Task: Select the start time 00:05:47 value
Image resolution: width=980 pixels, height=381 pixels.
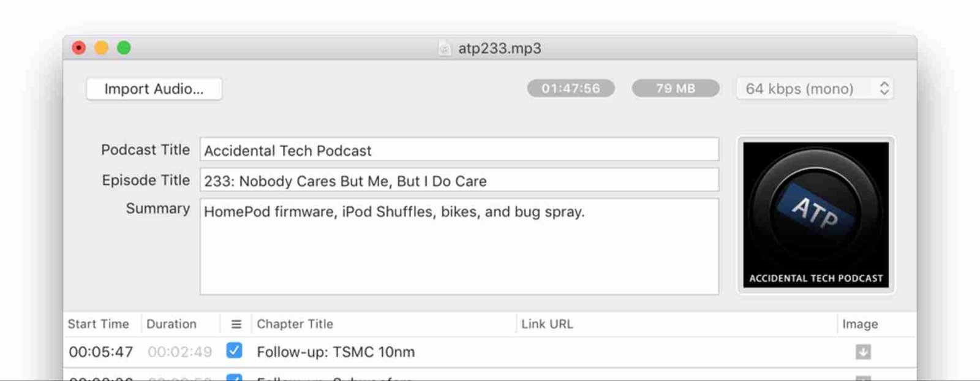Action: (101, 352)
